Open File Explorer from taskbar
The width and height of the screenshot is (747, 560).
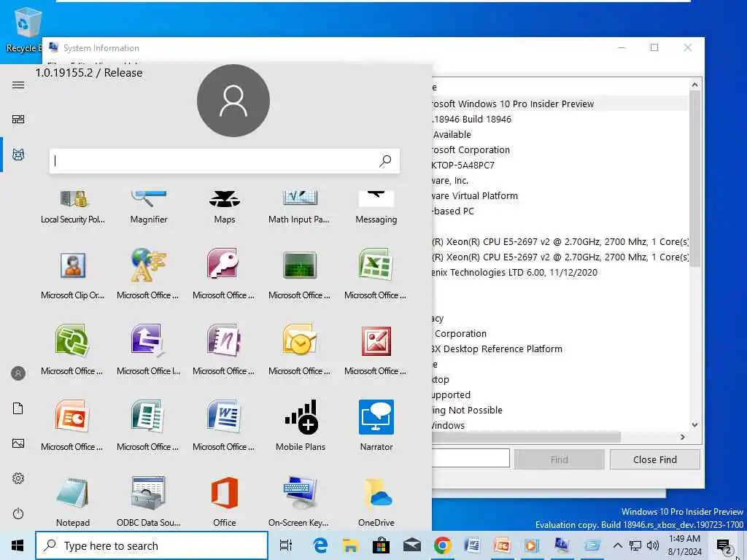point(350,545)
